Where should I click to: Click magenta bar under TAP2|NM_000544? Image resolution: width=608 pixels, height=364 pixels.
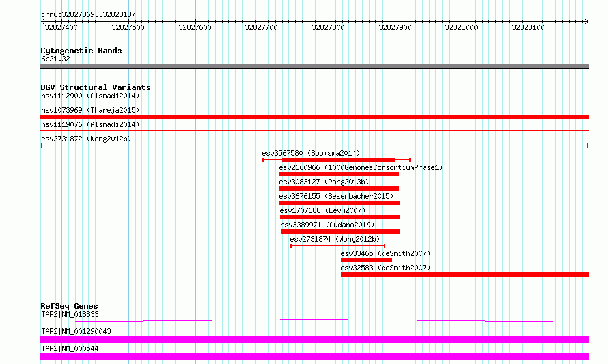(x=314, y=356)
